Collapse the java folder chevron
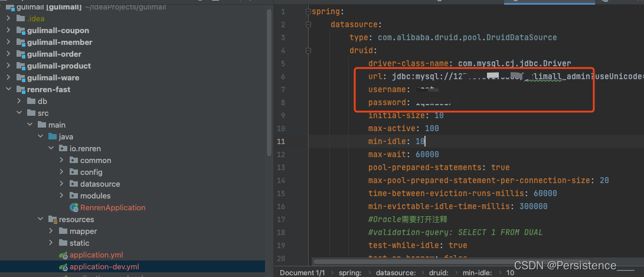Image resolution: width=644 pixels, height=277 pixels. [x=40, y=137]
